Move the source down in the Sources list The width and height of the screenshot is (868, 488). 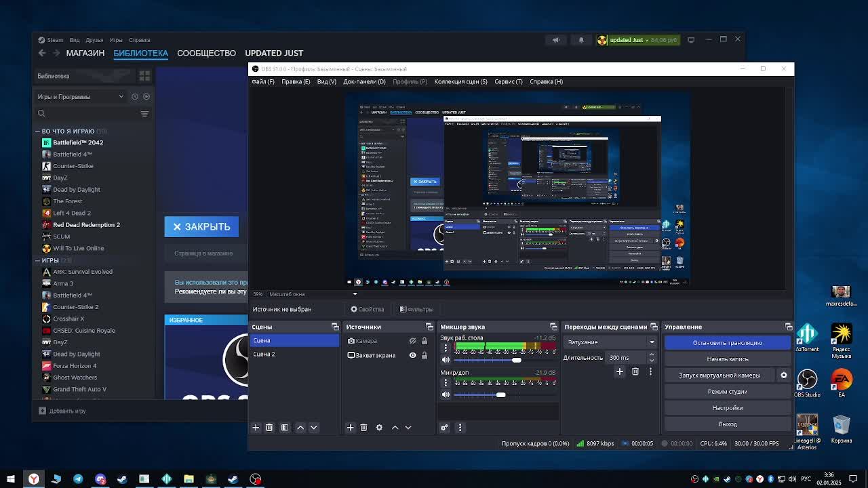(x=408, y=428)
